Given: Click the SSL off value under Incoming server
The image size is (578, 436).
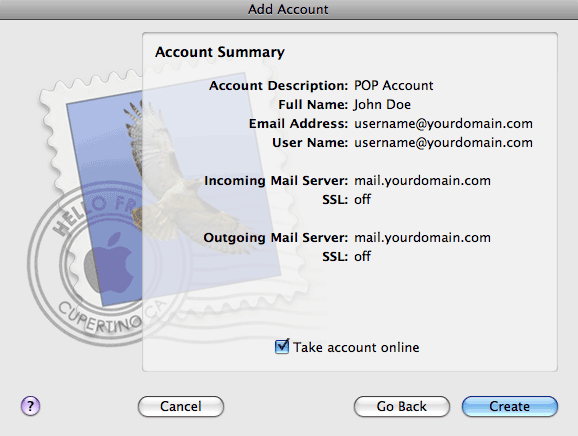Looking at the screenshot, I should coord(362,199).
